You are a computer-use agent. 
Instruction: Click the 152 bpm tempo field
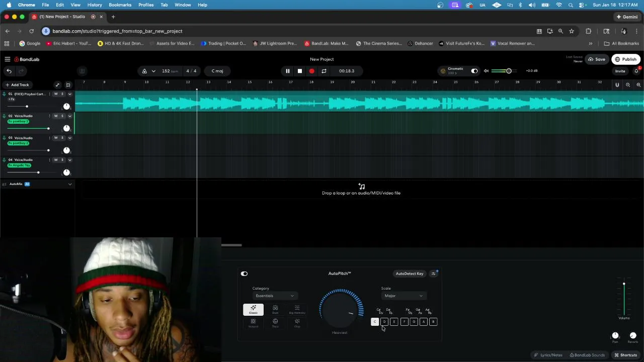(x=170, y=71)
